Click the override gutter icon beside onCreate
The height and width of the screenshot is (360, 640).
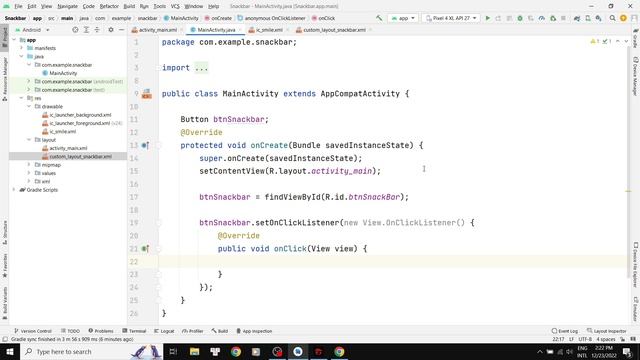click(145, 145)
